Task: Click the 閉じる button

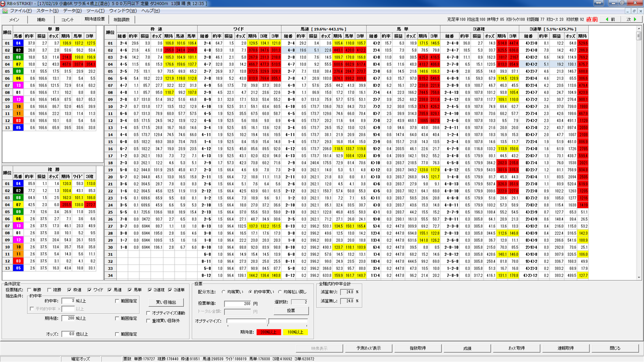Action: 615,348
